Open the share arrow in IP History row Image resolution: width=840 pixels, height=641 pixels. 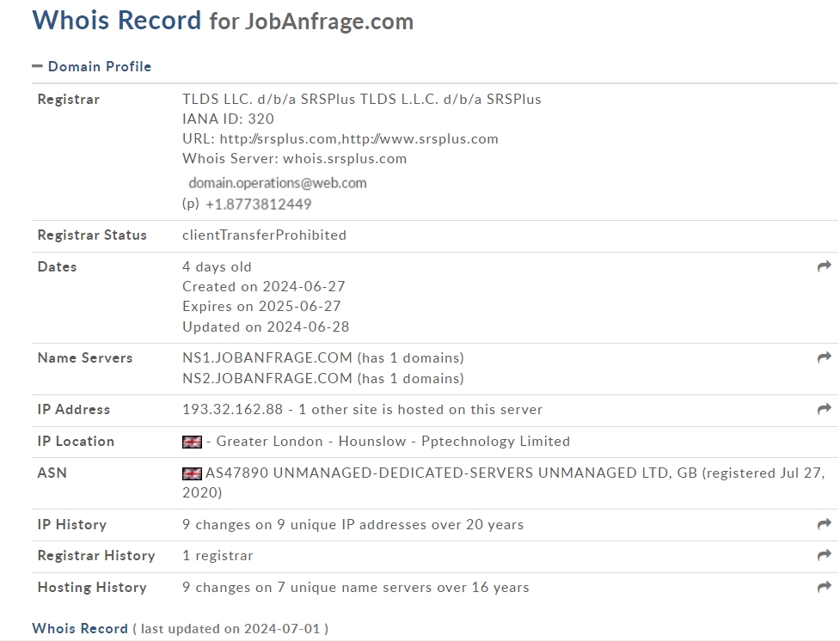[824, 524]
